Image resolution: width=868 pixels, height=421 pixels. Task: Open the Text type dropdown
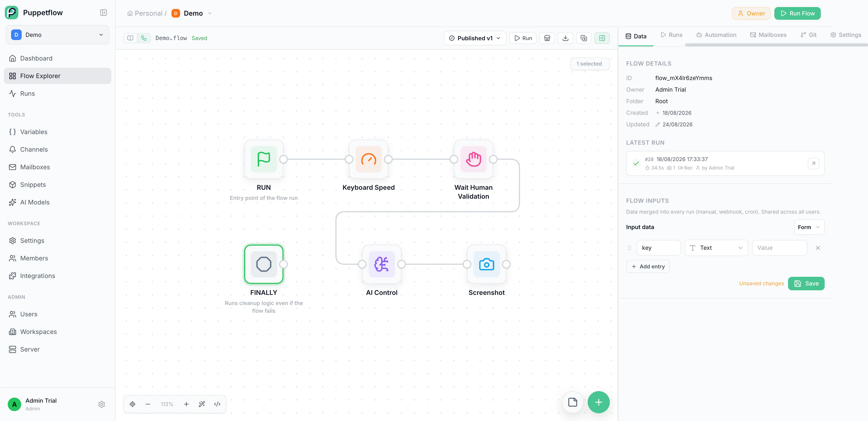[716, 248]
